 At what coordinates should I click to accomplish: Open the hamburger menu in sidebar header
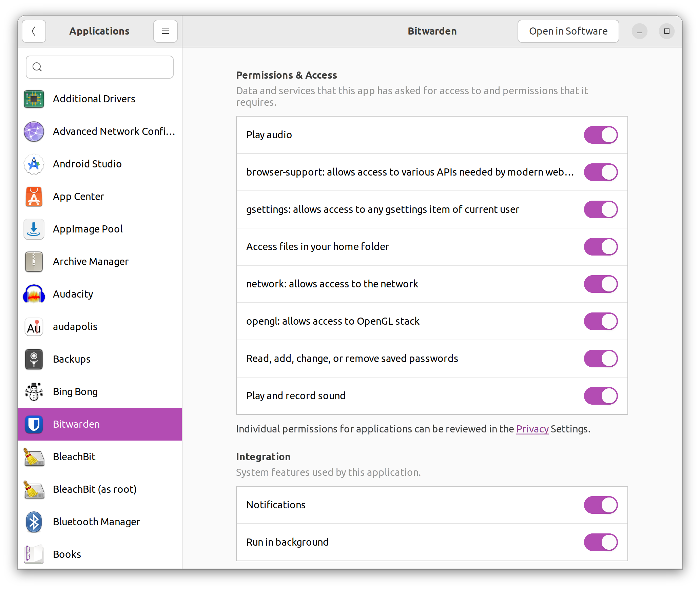tap(166, 31)
